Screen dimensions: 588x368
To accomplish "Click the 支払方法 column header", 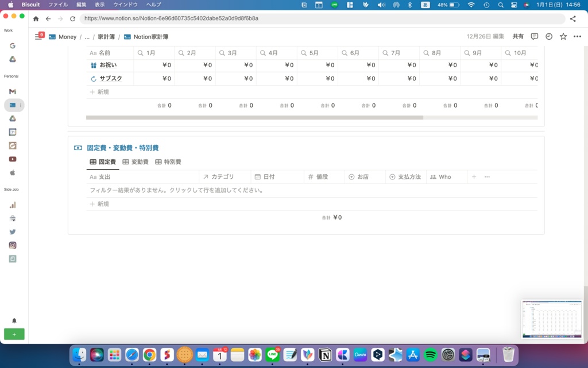I will 406,177.
